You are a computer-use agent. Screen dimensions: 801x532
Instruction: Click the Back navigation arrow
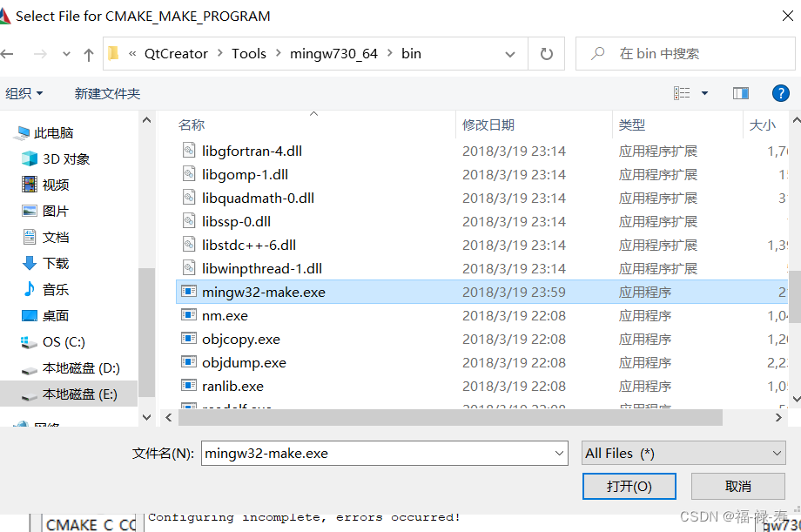(x=8, y=53)
